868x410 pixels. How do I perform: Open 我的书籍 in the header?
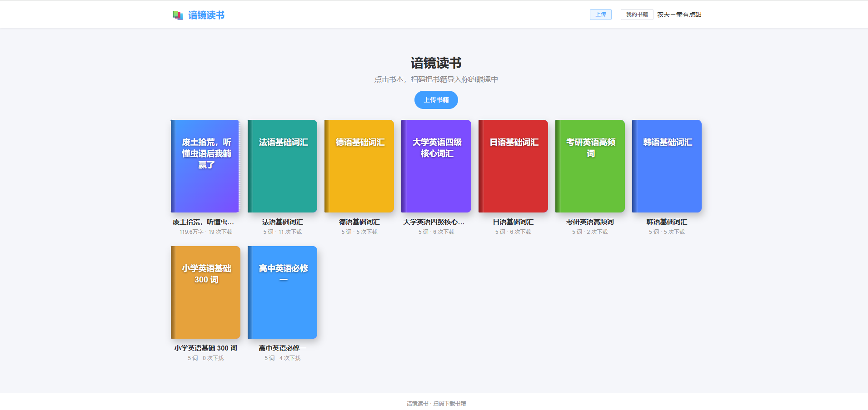click(x=637, y=15)
